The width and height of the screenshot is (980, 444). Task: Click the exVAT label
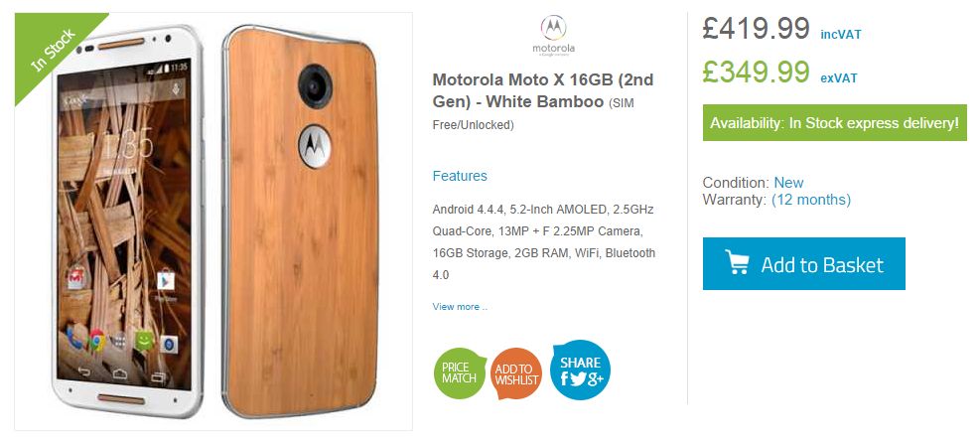[839, 78]
